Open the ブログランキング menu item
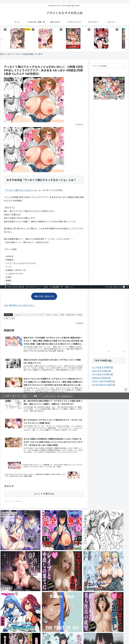The width and height of the screenshot is (129, 644). tap(74, 22)
